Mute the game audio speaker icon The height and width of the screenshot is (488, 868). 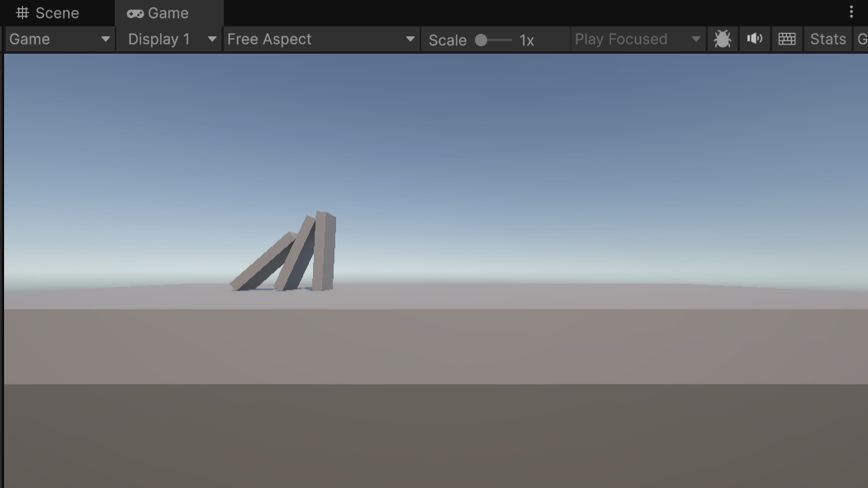click(x=755, y=39)
